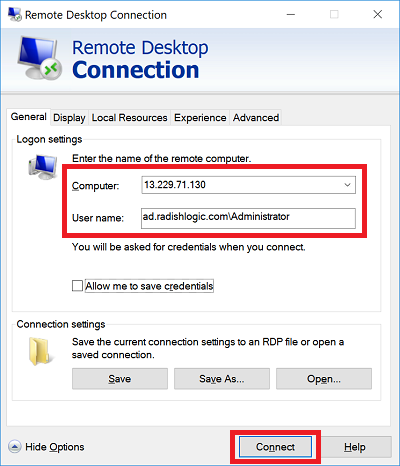Click the Computer address text box
Screen dimensions: 400x466
point(242,185)
